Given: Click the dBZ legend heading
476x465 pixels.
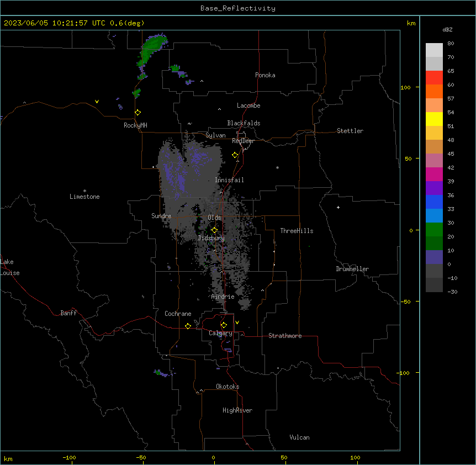Looking at the screenshot, I should tap(447, 30).
